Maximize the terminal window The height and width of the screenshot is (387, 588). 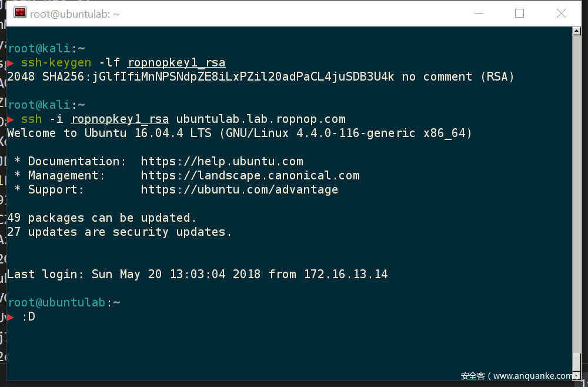(x=519, y=13)
